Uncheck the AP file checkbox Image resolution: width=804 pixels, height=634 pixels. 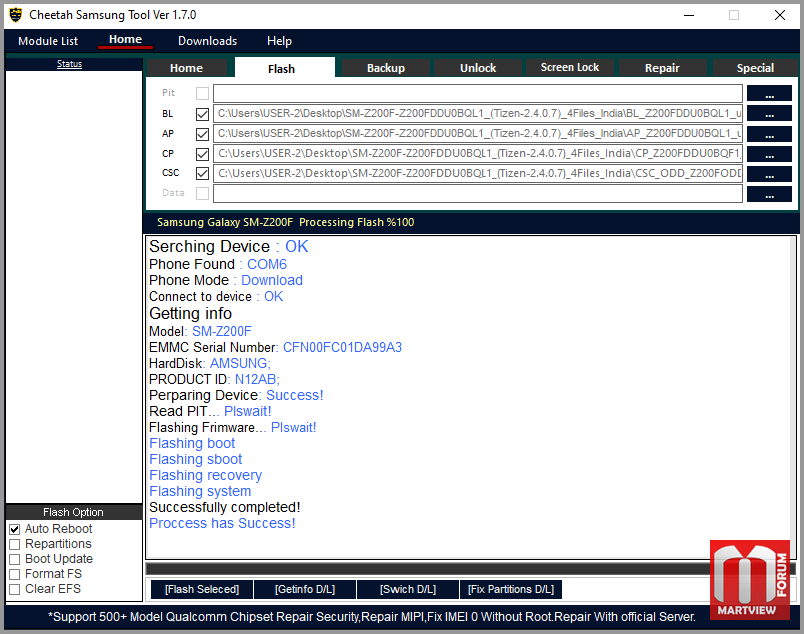coord(203,134)
